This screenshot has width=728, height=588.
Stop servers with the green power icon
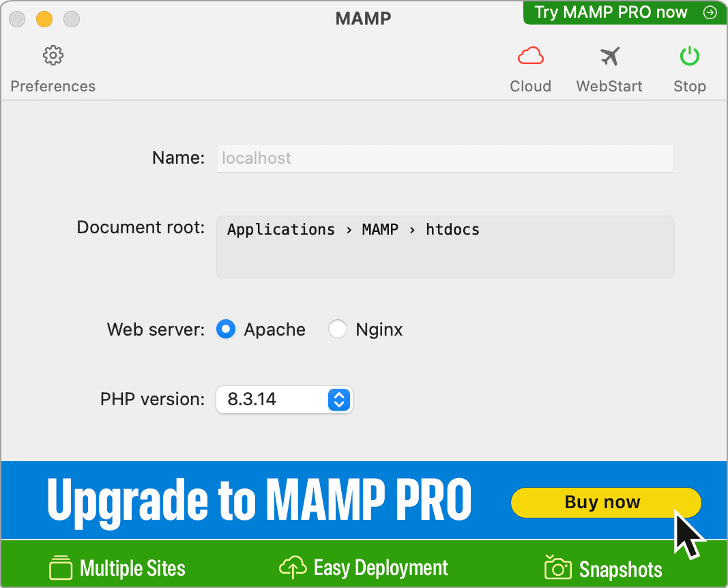click(x=690, y=56)
